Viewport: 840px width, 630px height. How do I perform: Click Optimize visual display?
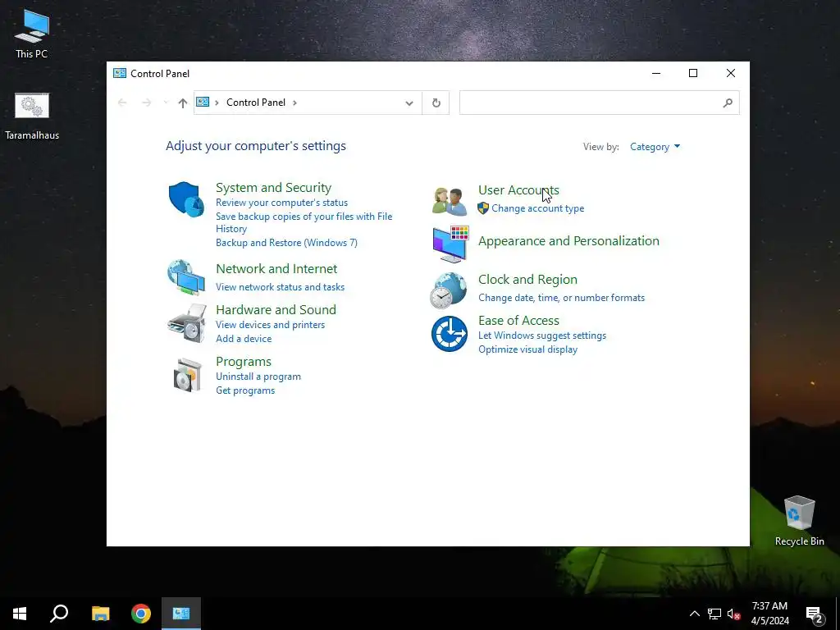(527, 349)
